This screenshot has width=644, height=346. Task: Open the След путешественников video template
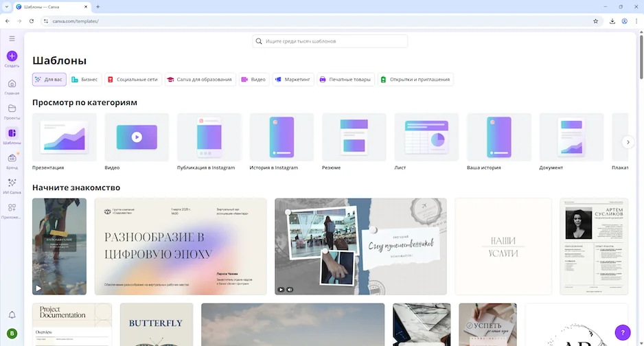tap(360, 246)
